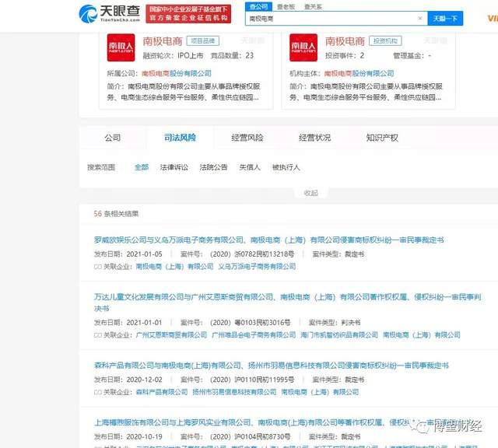Open 机构主体 南极电商股份有限公司 link

[x=359, y=73]
